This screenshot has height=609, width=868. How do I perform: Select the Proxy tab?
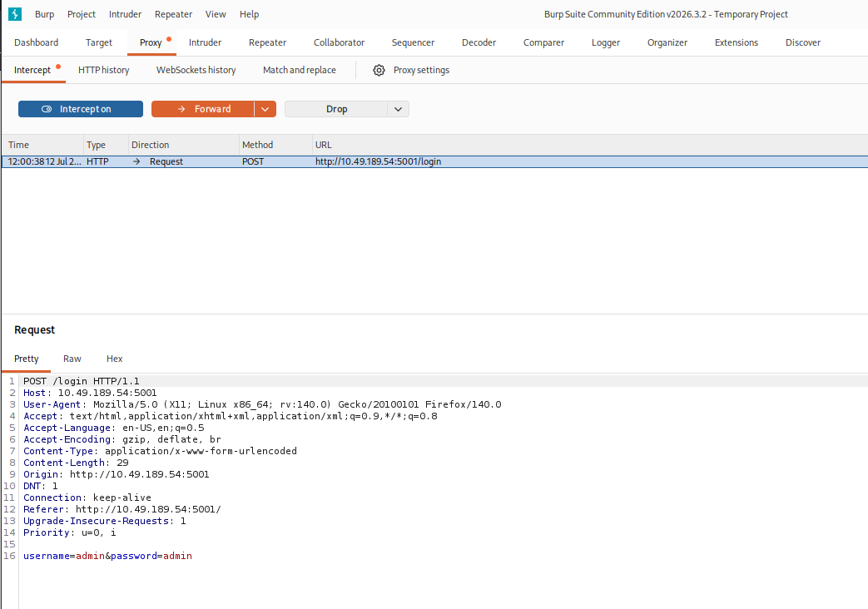(x=151, y=42)
